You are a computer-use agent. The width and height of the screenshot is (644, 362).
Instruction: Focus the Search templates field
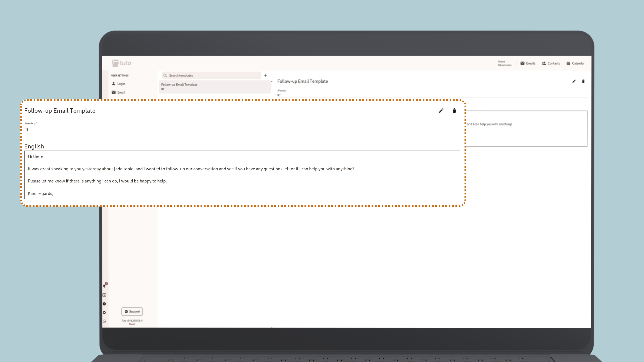pyautogui.click(x=211, y=75)
